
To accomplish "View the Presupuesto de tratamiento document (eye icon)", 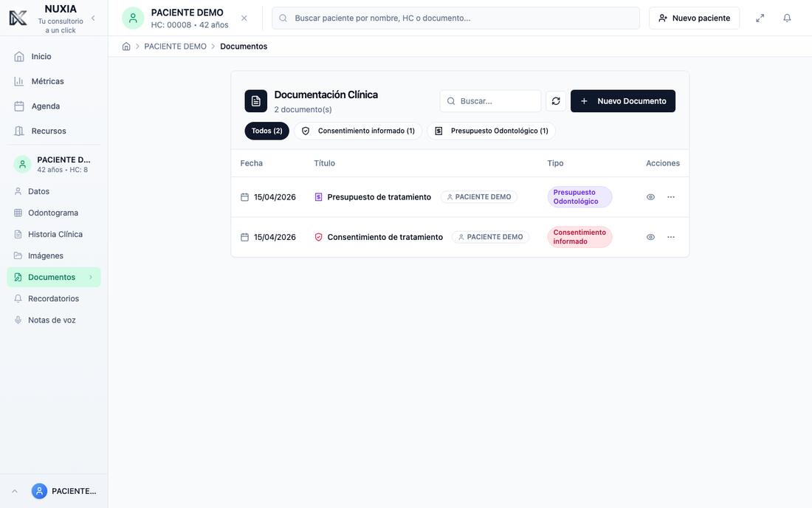I will click(650, 197).
